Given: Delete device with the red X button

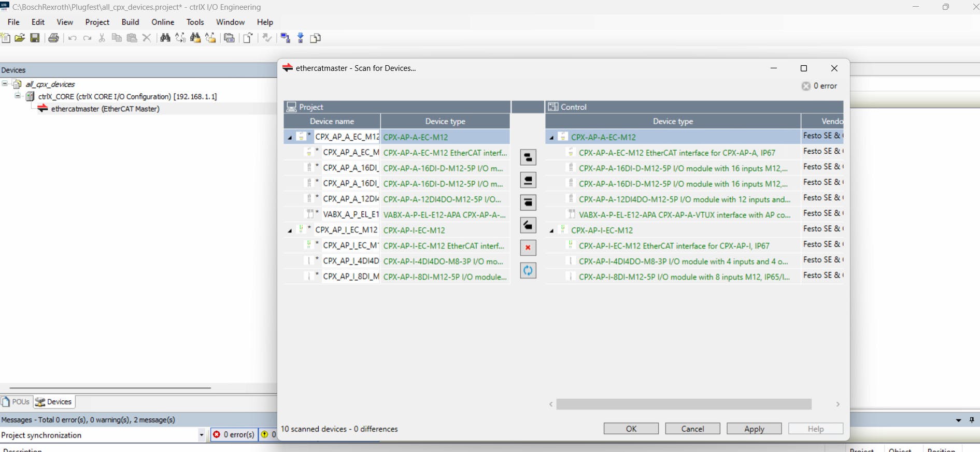Looking at the screenshot, I should pyautogui.click(x=528, y=247).
